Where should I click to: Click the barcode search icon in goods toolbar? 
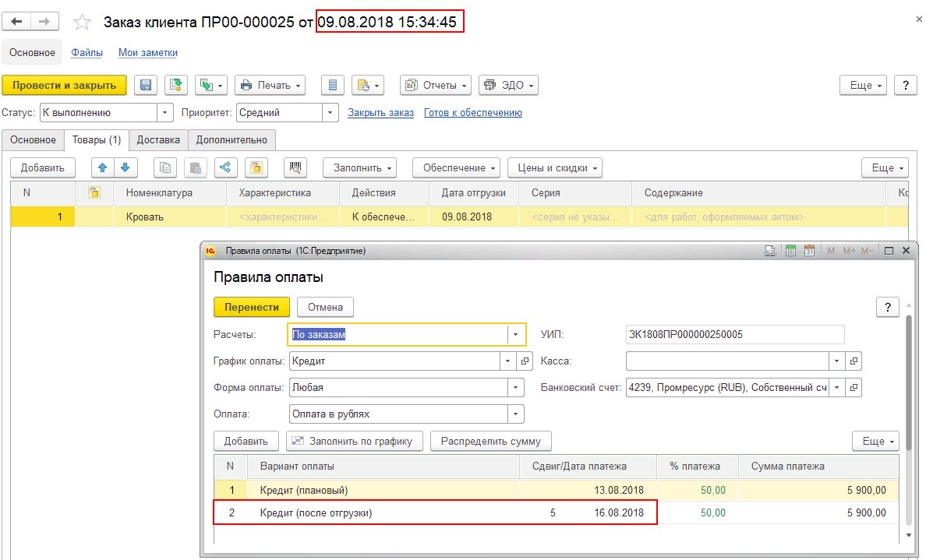click(296, 167)
